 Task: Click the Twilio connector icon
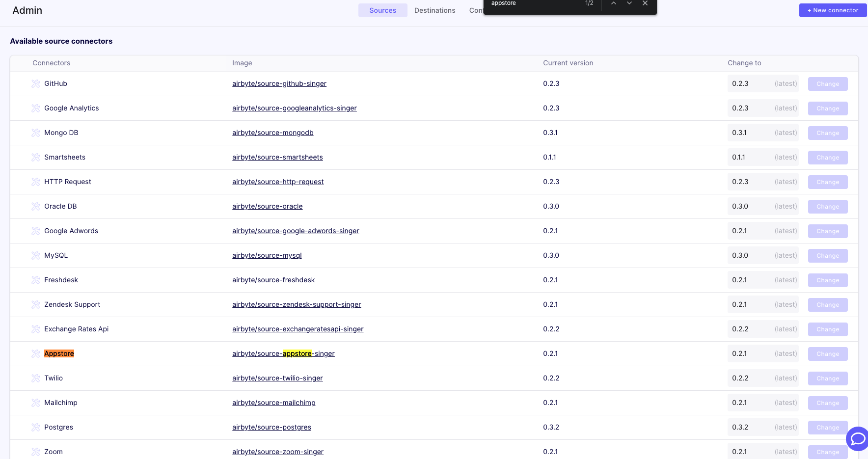tap(36, 378)
